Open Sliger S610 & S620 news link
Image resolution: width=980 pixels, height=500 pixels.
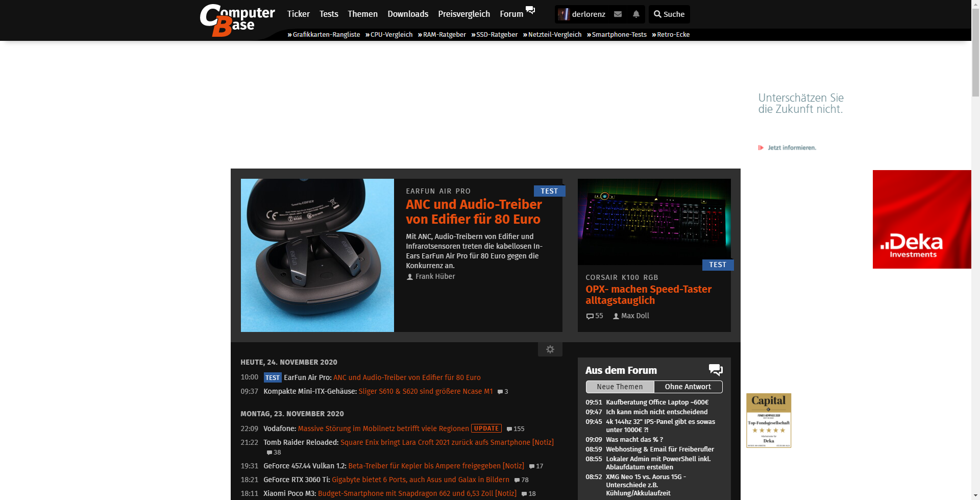point(426,392)
